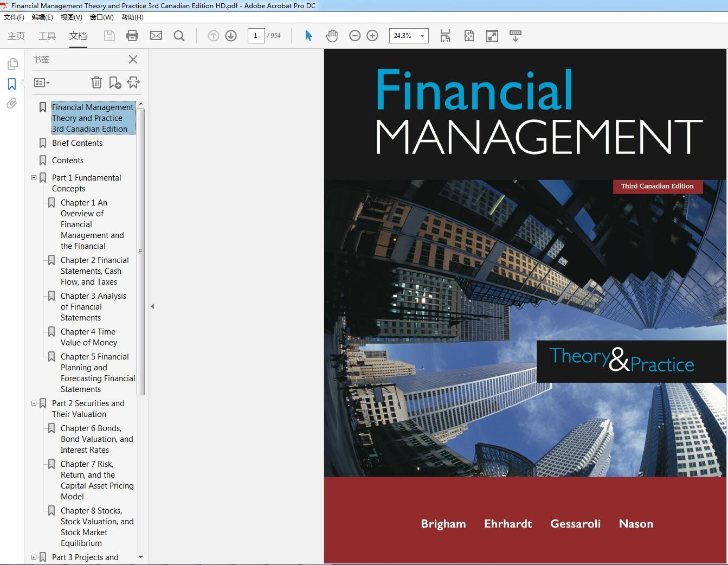
Task: Print the document with the printer icon
Action: 132,36
